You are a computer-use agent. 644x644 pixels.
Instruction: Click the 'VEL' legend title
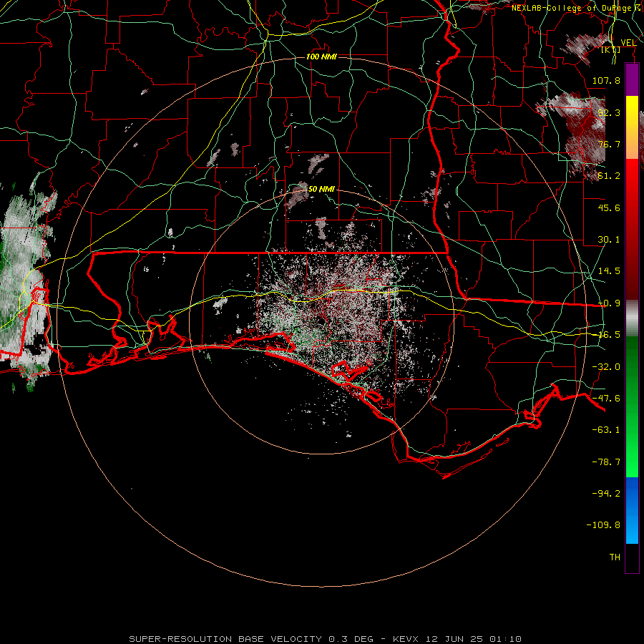[x=628, y=42]
